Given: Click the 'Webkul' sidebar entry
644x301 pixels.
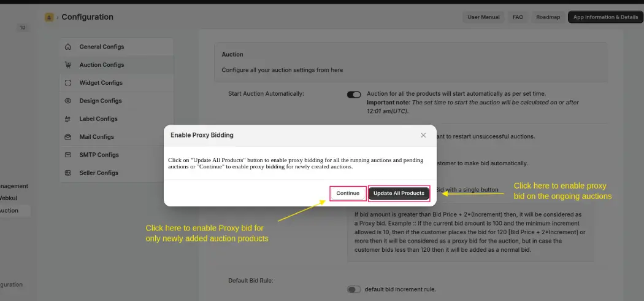Looking at the screenshot, I should tap(8, 198).
